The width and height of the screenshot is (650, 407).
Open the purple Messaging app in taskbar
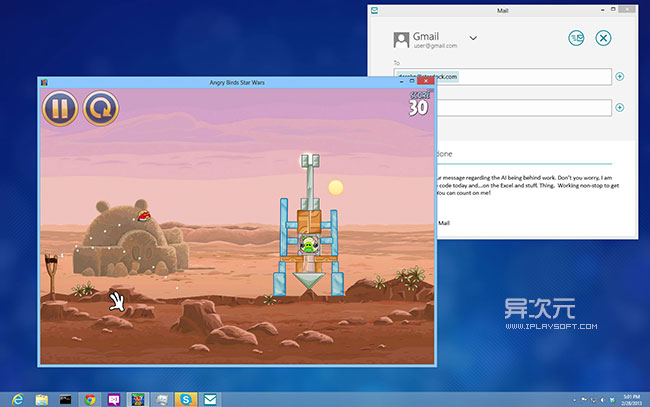tap(114, 400)
